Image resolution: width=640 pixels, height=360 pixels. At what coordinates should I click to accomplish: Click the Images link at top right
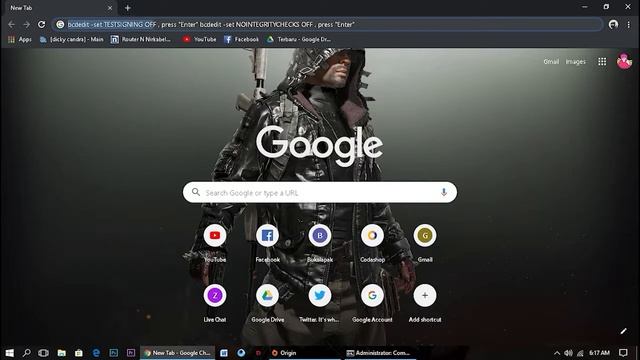point(576,62)
